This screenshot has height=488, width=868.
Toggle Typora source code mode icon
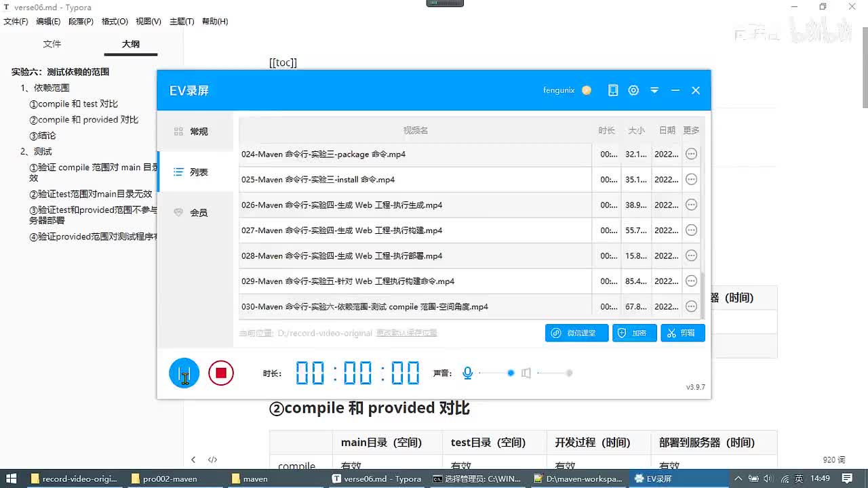[x=212, y=460]
